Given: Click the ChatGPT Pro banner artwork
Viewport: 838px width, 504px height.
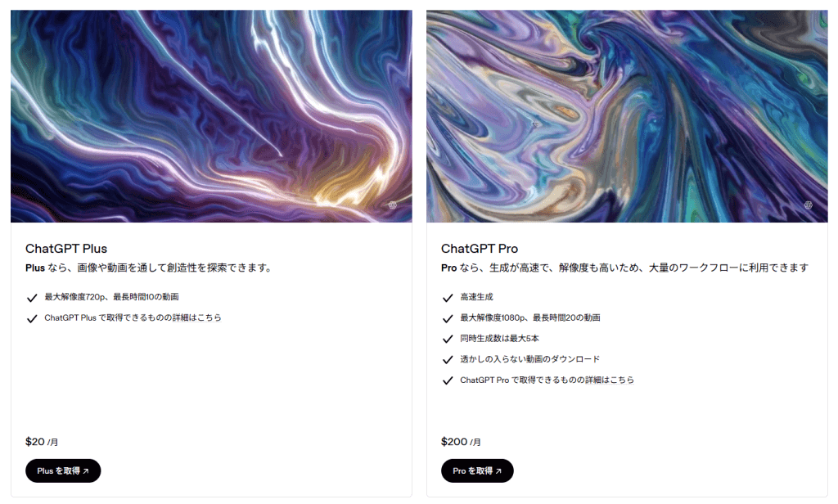Looking at the screenshot, I should click(x=627, y=116).
